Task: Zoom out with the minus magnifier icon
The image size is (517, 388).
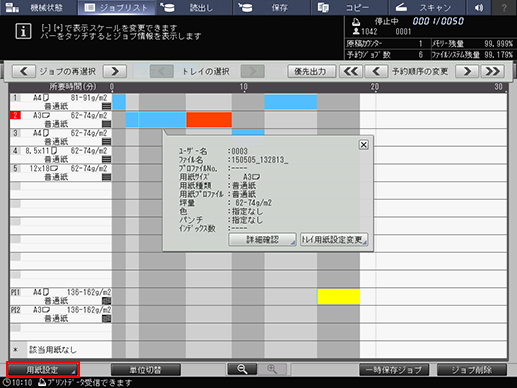Action: tap(242, 369)
